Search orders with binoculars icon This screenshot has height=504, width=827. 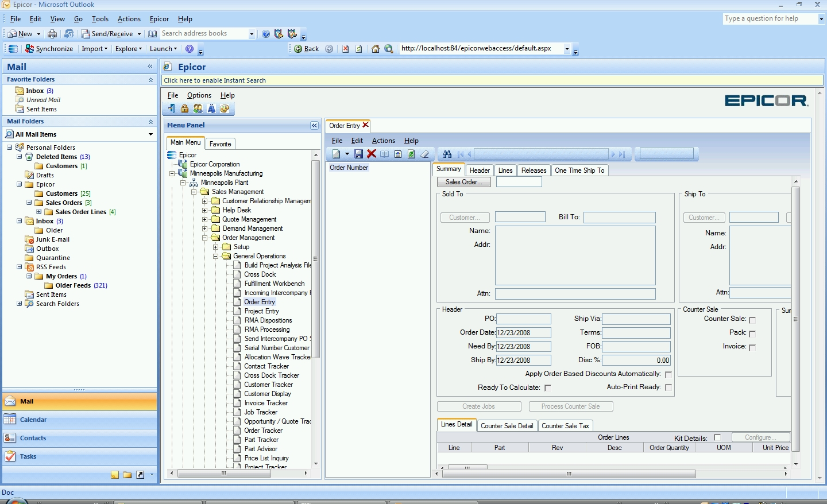coord(447,154)
